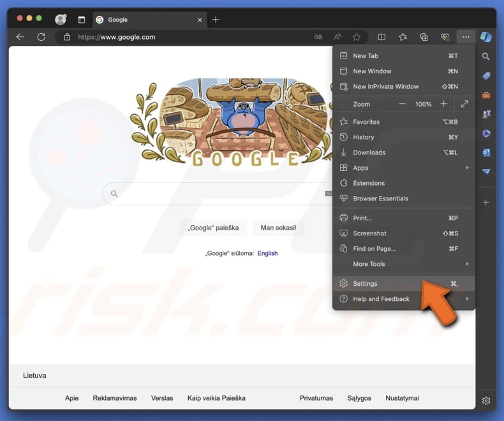Close the Google tab
Screen dimensions: 504x421
click(x=200, y=20)
